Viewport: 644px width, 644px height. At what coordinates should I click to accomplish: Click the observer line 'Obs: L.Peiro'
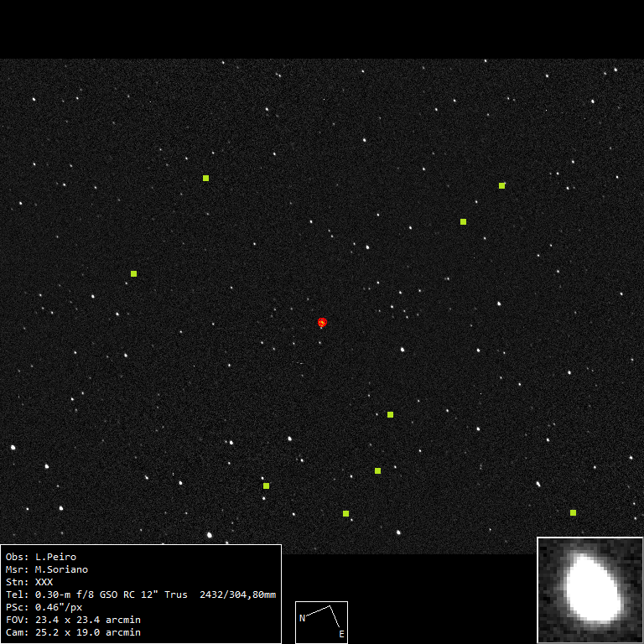coord(41,557)
